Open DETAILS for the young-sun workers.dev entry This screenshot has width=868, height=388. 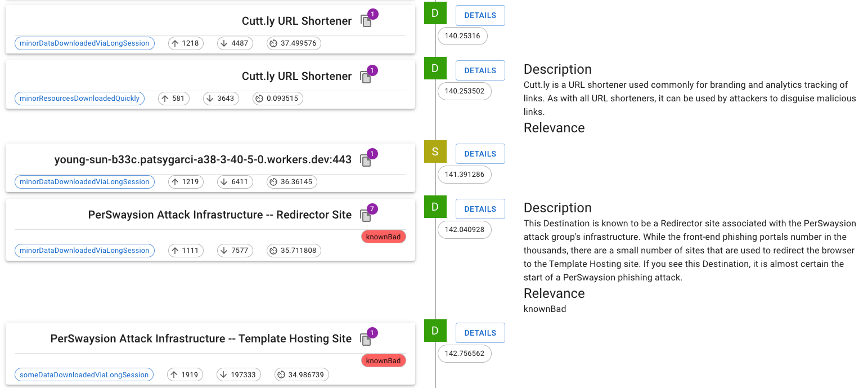[480, 154]
